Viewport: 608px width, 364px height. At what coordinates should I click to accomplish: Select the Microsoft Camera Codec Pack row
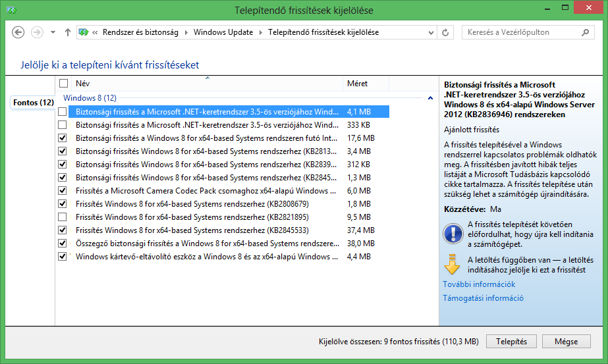point(229,191)
